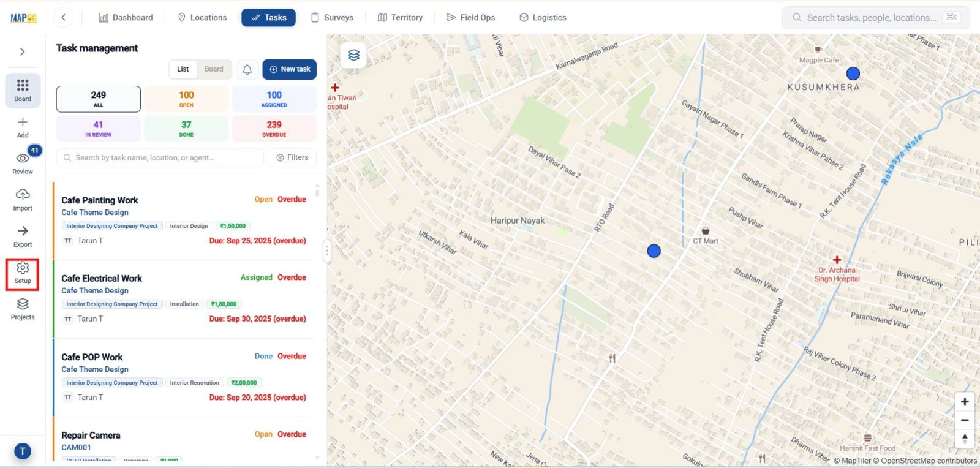Click the Installation tag
This screenshot has width=980, height=468.
click(x=184, y=304)
